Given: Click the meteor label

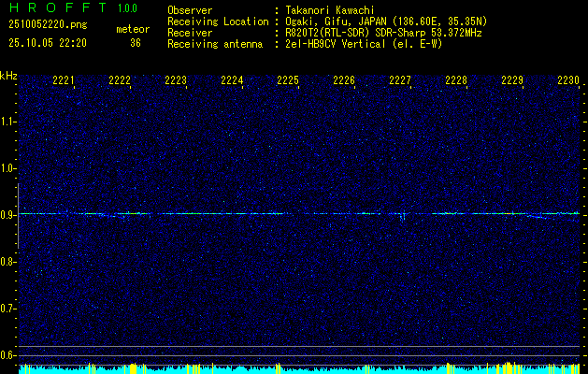Looking at the screenshot, I should tap(133, 29).
